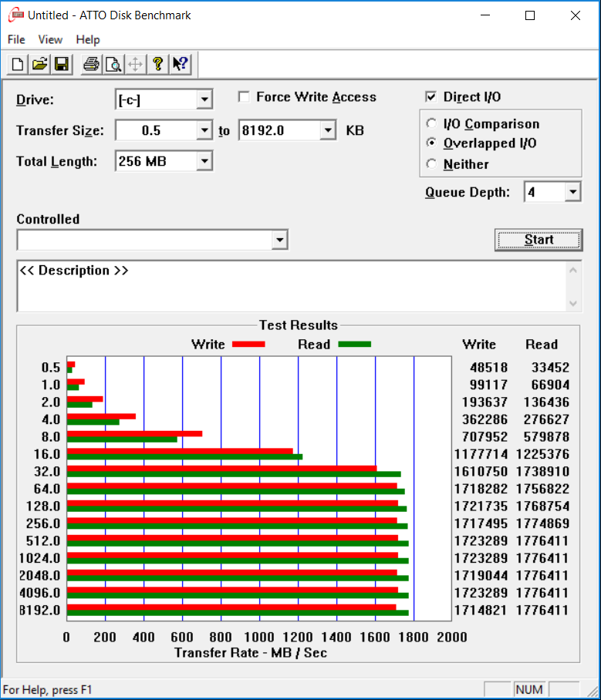Enable the Force Write Access checkbox
Viewport: 601px width, 700px height.
click(x=244, y=97)
